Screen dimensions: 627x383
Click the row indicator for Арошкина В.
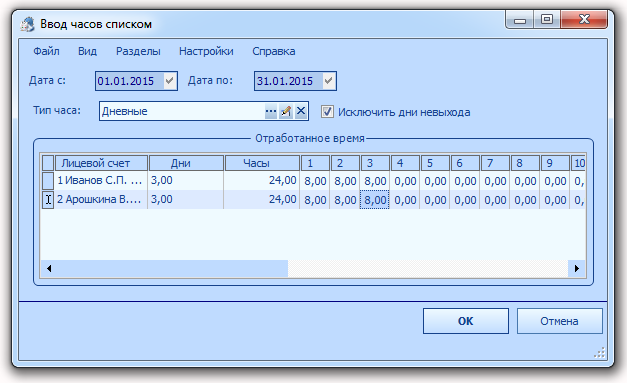point(48,199)
